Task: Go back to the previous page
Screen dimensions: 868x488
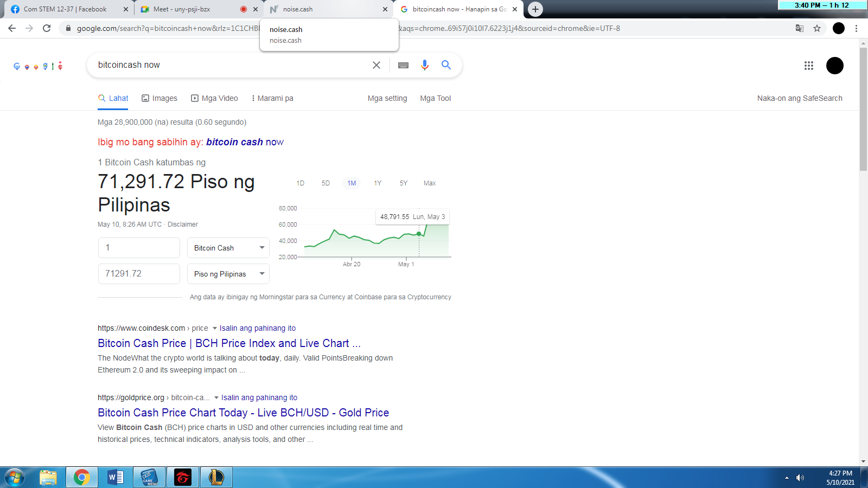Action: coord(12,28)
